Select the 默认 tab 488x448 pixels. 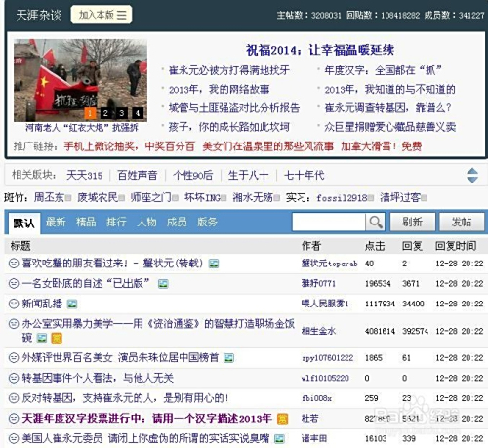coord(24,223)
